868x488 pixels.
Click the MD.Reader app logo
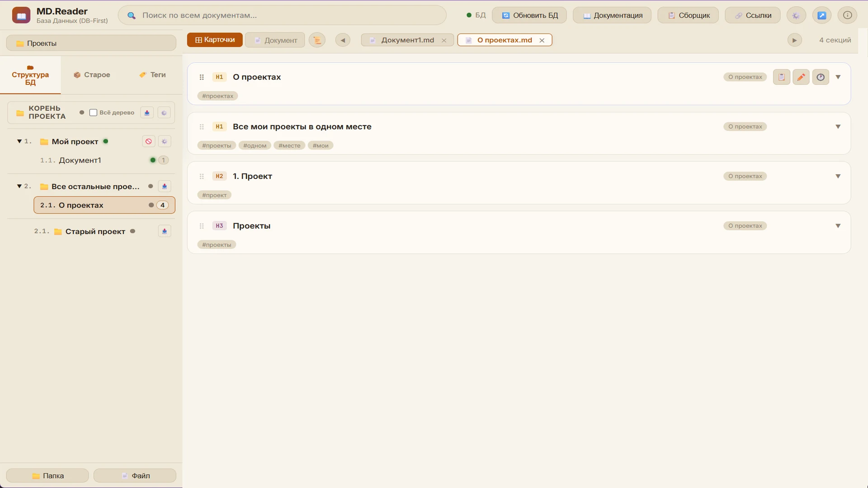(x=21, y=15)
